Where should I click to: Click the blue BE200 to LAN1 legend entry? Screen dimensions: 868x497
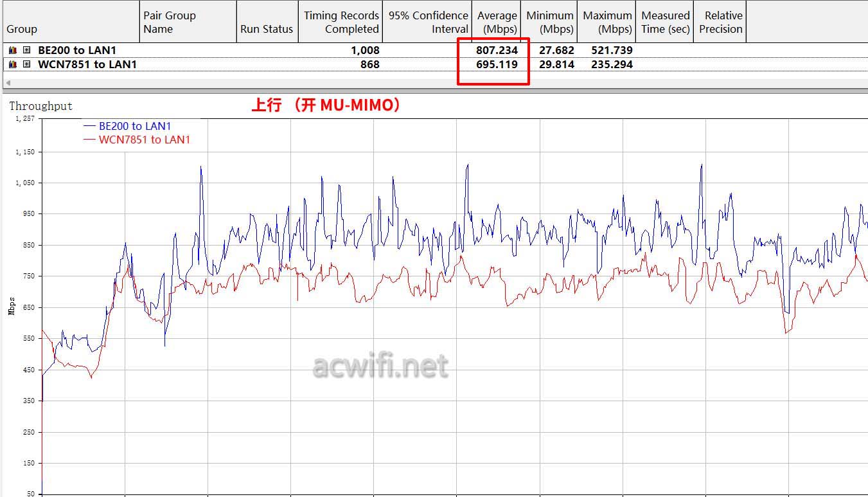pyautogui.click(x=127, y=126)
